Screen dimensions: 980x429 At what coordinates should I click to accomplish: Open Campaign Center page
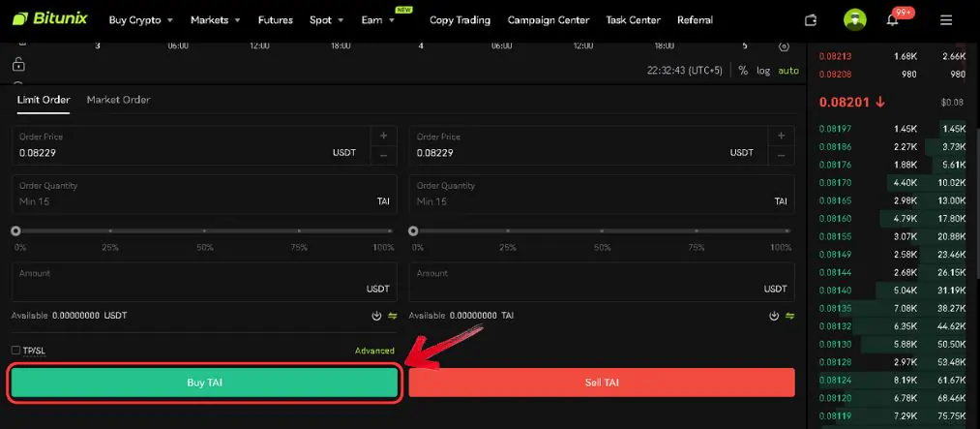549,20
